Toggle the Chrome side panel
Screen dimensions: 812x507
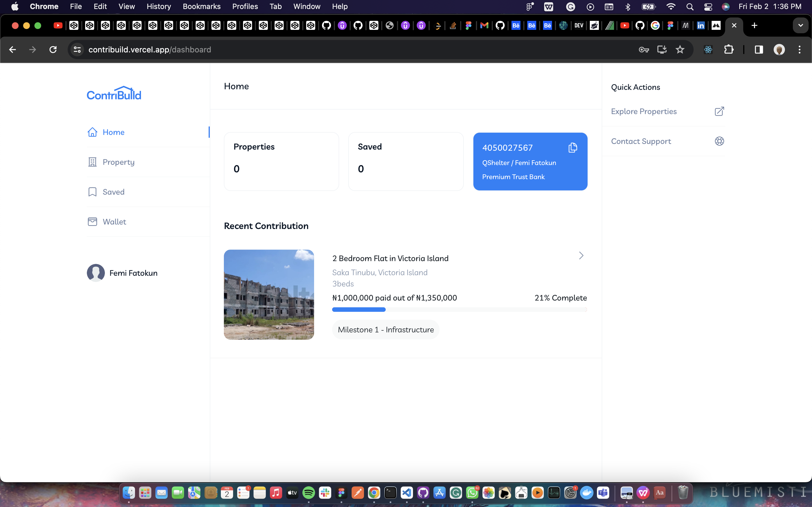(759, 50)
